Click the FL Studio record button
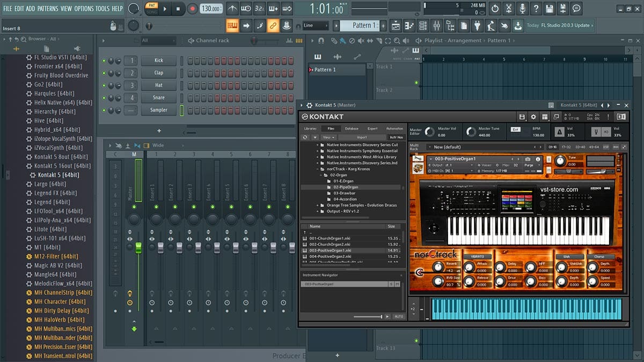The width and height of the screenshot is (644, 362). [x=193, y=9]
